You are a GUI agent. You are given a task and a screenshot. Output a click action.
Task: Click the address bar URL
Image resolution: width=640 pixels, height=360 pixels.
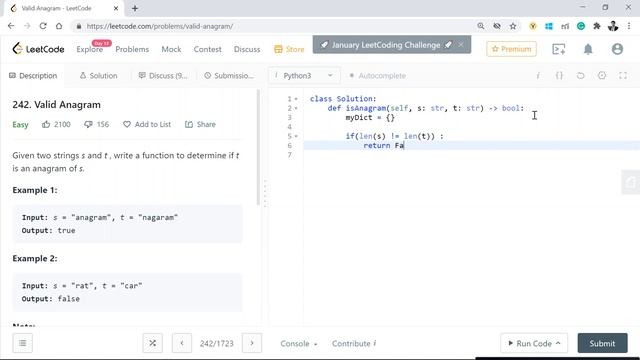160,26
